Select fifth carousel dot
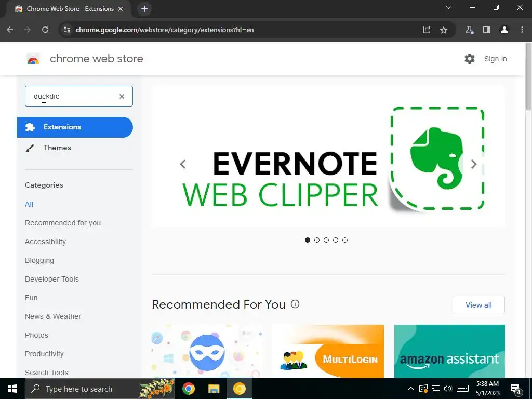Viewport: 532px width, 399px height. [x=345, y=240]
